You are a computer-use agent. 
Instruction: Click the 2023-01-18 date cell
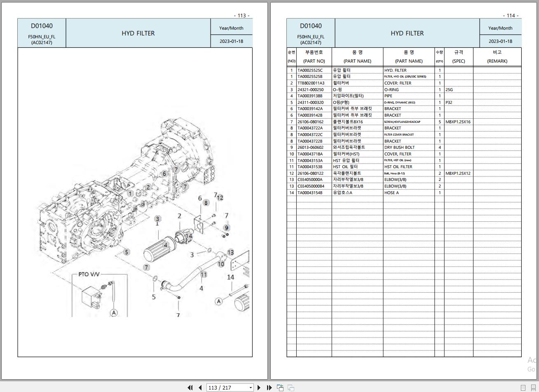coord(501,42)
